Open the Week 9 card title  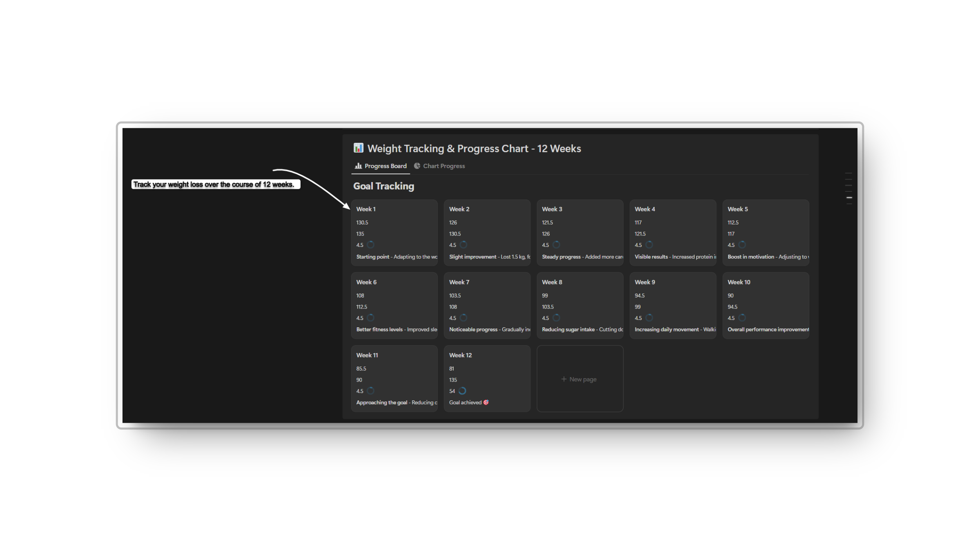[645, 282]
